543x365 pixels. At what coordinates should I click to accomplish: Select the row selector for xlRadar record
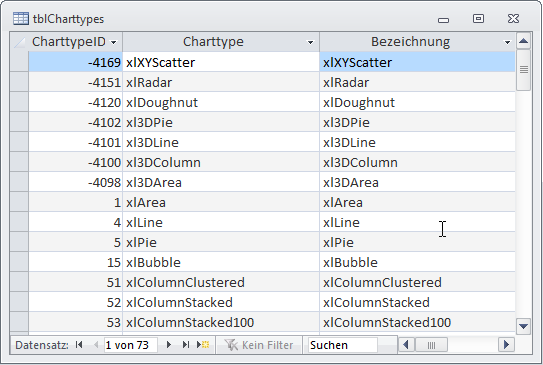[x=19, y=82]
